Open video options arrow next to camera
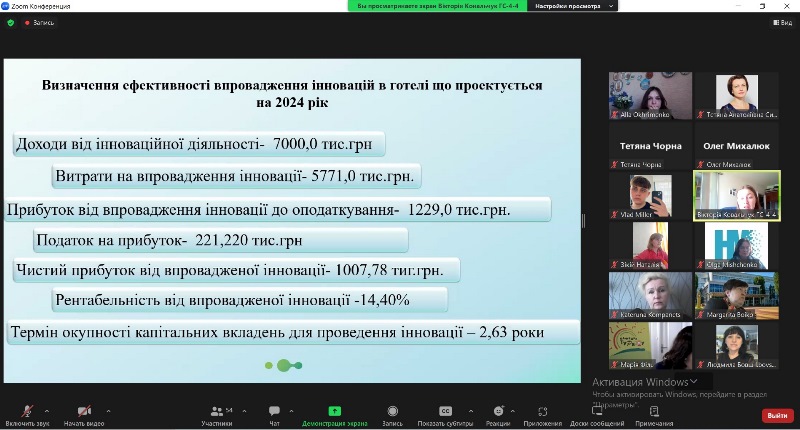Viewport: 800px width, 430px height. point(108,411)
